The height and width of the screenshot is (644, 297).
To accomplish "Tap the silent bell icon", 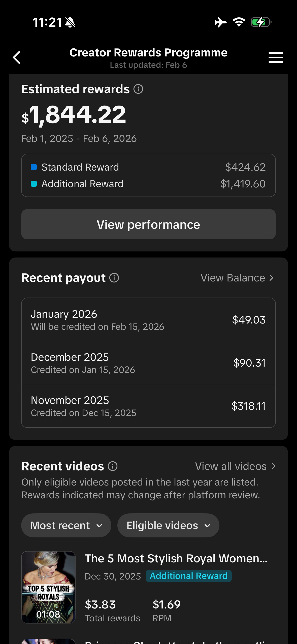I will [x=70, y=22].
